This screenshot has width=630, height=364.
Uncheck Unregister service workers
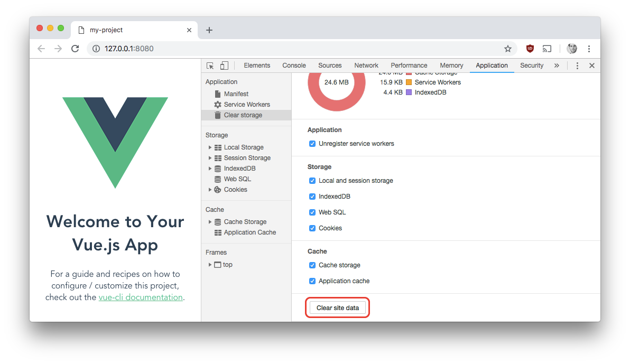point(312,143)
